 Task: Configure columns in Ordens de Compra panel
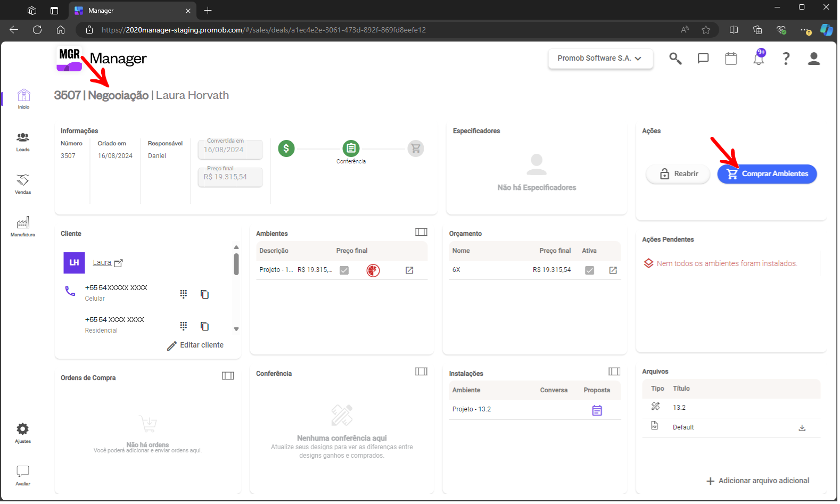[228, 376]
